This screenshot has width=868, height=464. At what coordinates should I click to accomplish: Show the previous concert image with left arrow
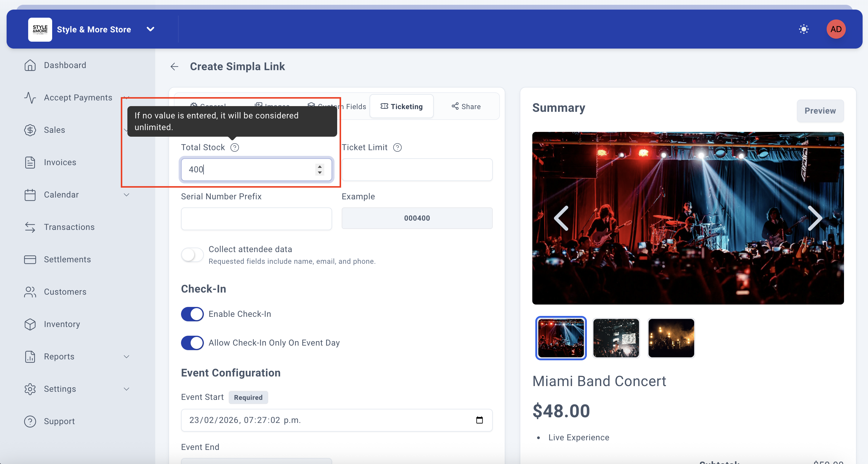click(x=562, y=218)
